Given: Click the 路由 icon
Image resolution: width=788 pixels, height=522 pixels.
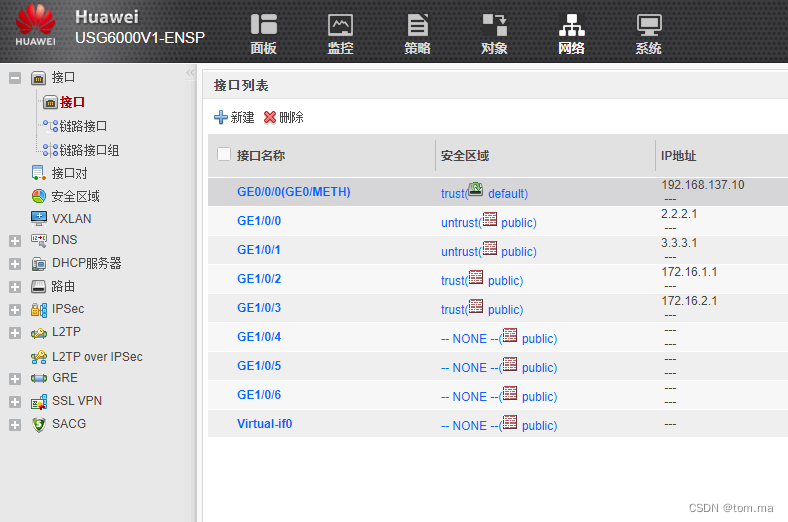Looking at the screenshot, I should pyautogui.click(x=39, y=286).
